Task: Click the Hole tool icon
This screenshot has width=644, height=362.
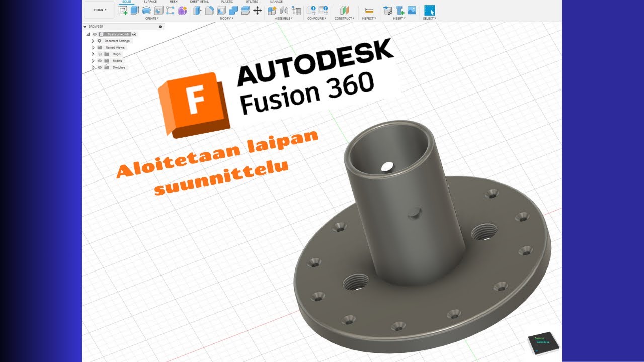Action: [x=158, y=10]
